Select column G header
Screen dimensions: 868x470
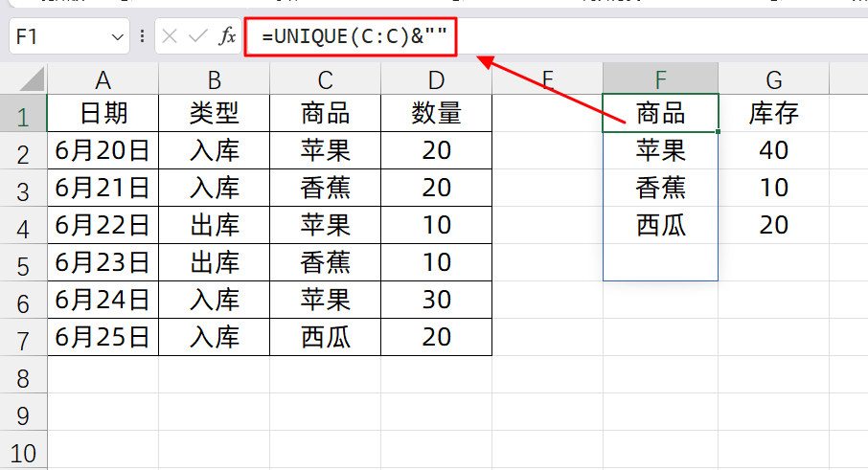click(x=774, y=79)
